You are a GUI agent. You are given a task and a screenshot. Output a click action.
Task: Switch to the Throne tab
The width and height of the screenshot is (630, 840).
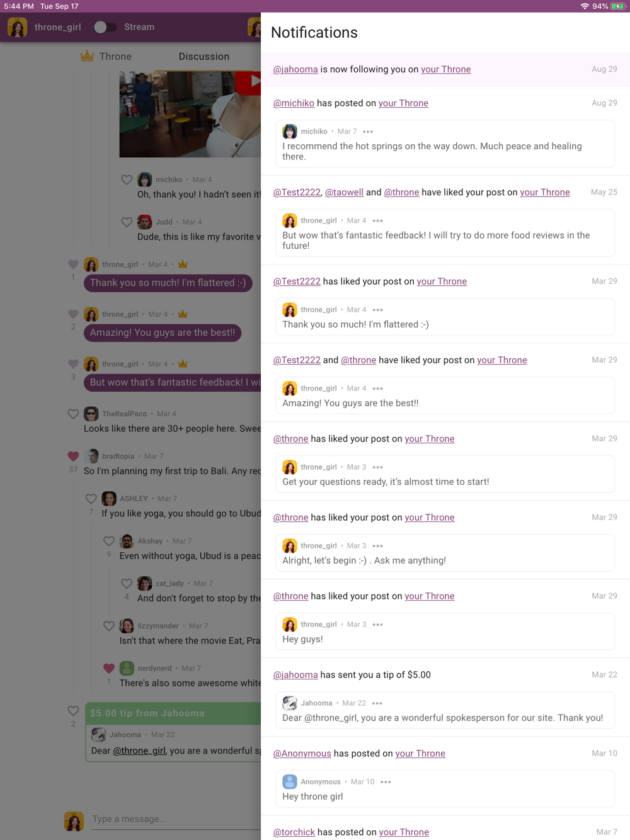coord(106,57)
